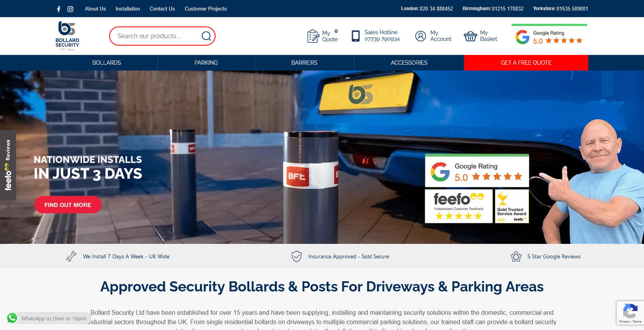This screenshot has height=330, width=644.
Task: Open the Facebook page icon
Action: [x=59, y=9]
